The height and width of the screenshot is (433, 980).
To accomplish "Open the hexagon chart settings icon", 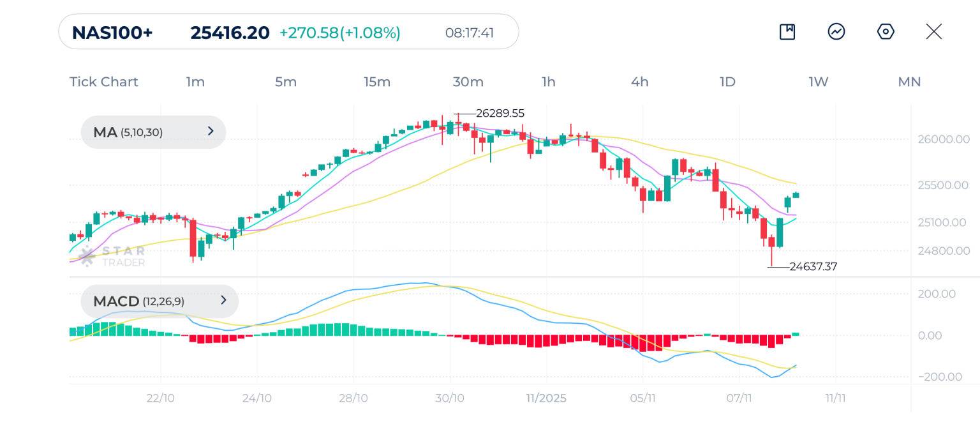I will pyautogui.click(x=886, y=32).
